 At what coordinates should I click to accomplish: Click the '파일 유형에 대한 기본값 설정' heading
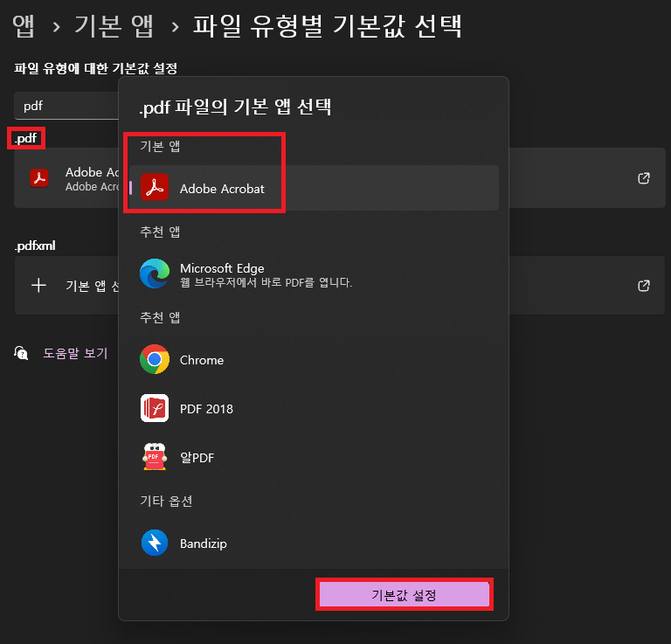[x=95, y=68]
